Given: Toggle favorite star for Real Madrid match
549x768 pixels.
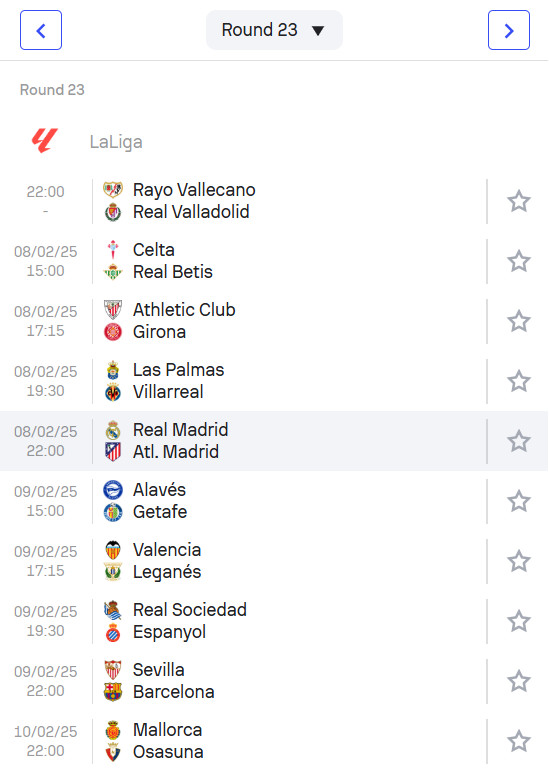Looking at the screenshot, I should click(519, 441).
